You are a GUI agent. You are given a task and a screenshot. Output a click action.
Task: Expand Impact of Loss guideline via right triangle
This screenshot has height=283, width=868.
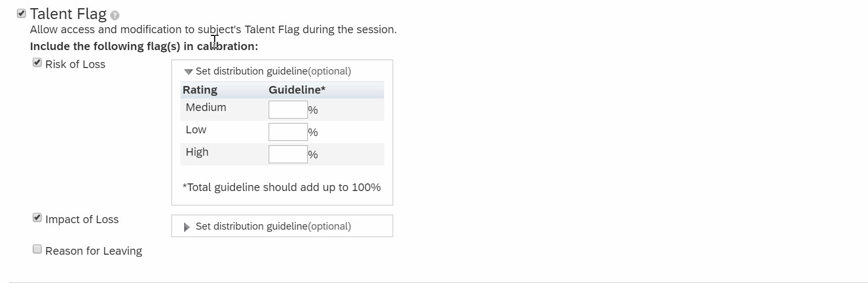[x=187, y=227]
